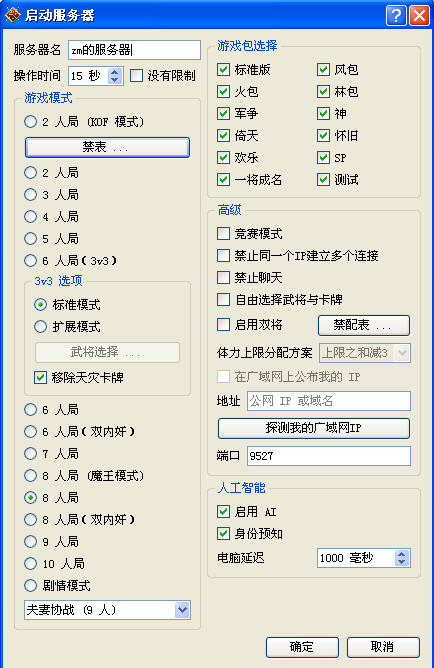Increase 操作时间 with the spinner arrows
Image resolution: width=434 pixels, height=668 pixels.
coord(114,72)
